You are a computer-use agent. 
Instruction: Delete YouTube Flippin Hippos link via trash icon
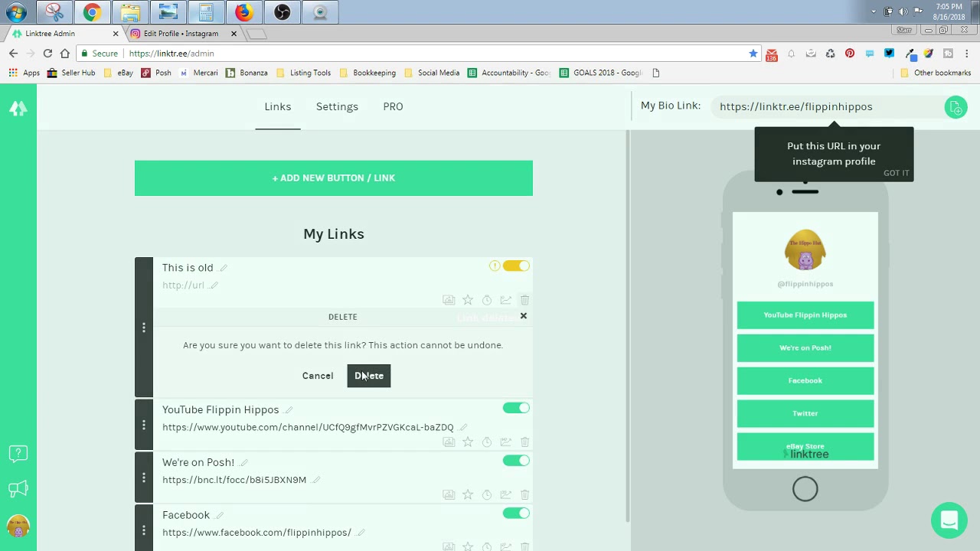524,442
